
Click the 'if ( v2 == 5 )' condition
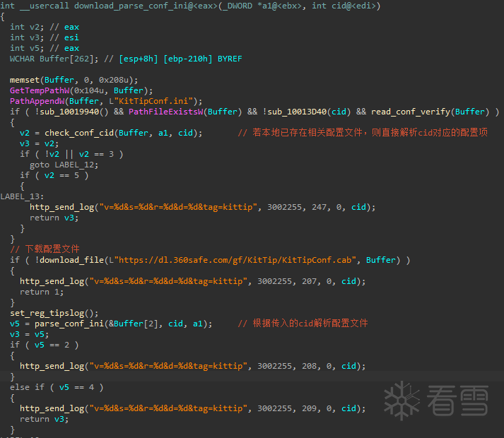tap(54, 175)
